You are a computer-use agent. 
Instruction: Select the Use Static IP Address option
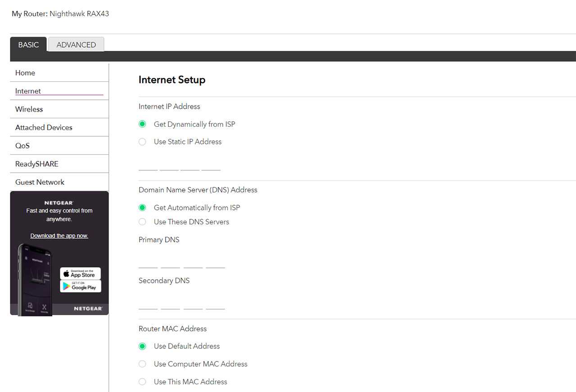tap(143, 142)
